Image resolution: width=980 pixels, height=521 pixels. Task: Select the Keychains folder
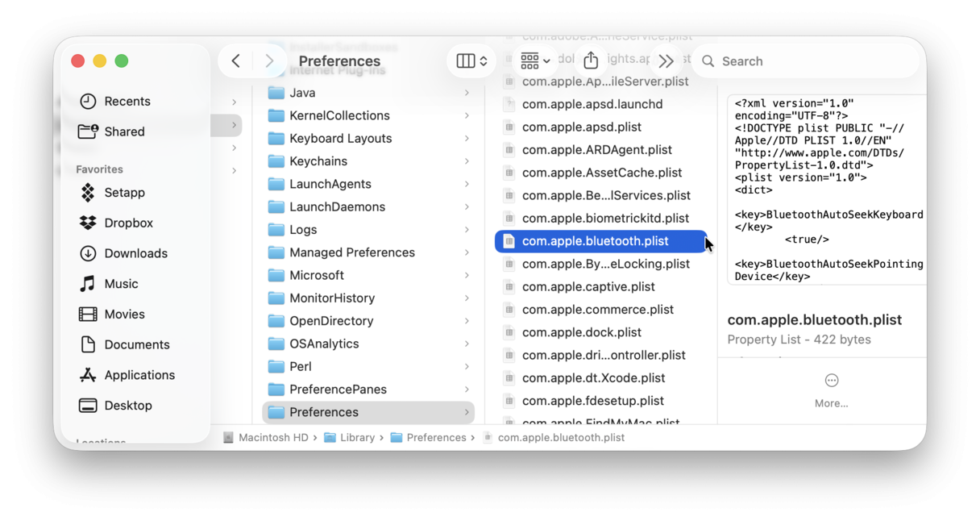318,161
